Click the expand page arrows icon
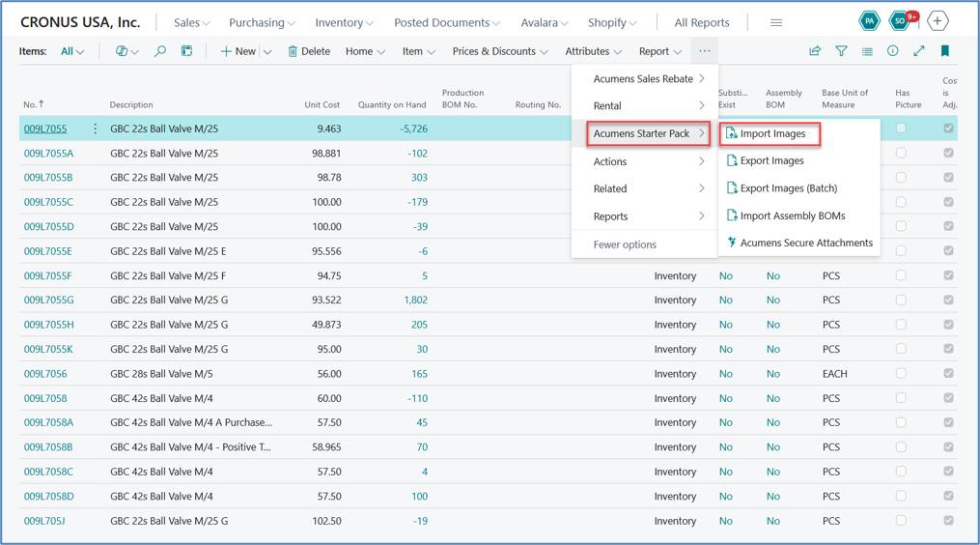The height and width of the screenshot is (545, 980). [919, 51]
